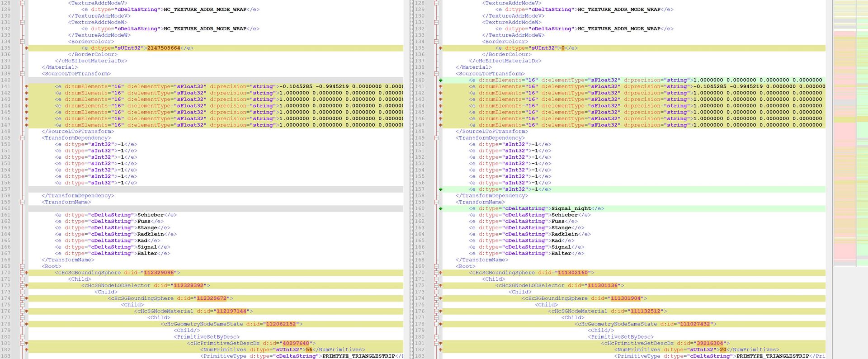Collapse the Root node in right pane
Screen dimensions: 868x359
(436, 266)
